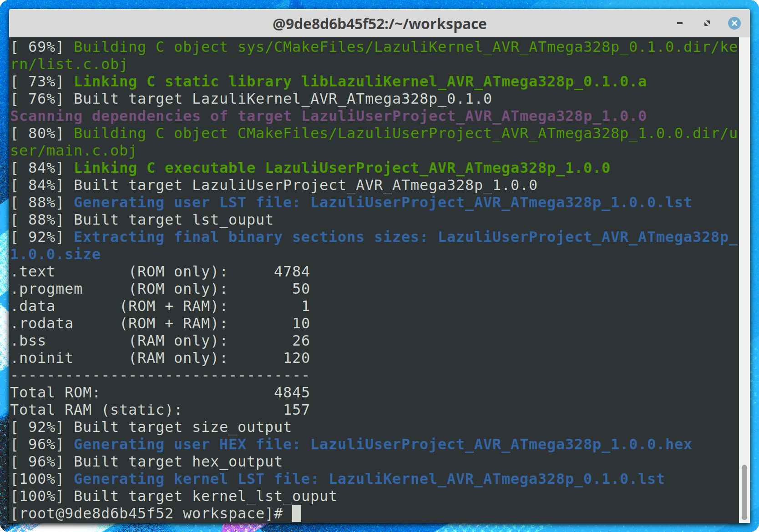Click the [root@9de8d6b45f52 workspace]# prompt line
This screenshot has height=532, width=759.
137,513
